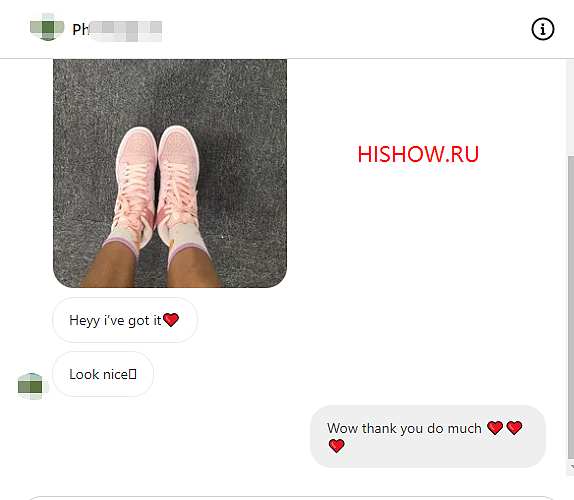Open conversation details via info icon

tap(543, 29)
